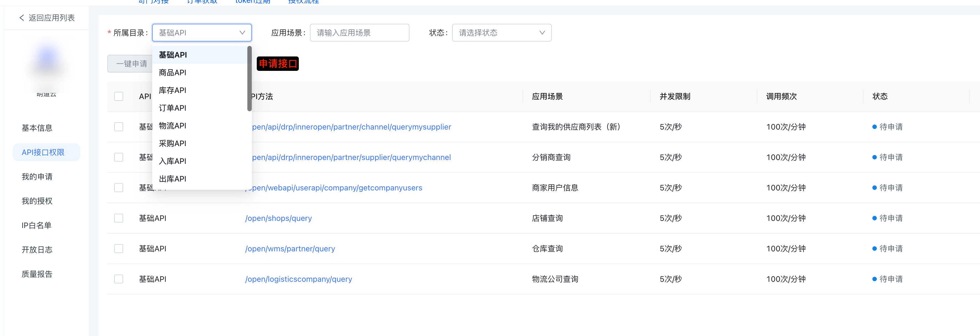The height and width of the screenshot is (336, 980).
Task: Open the 所属目录 dropdown arrow
Action: [242, 33]
